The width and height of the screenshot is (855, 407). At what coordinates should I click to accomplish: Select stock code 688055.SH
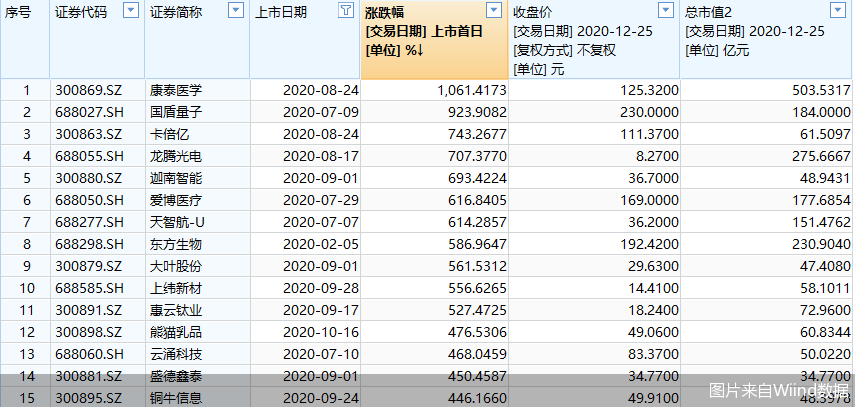[89, 157]
